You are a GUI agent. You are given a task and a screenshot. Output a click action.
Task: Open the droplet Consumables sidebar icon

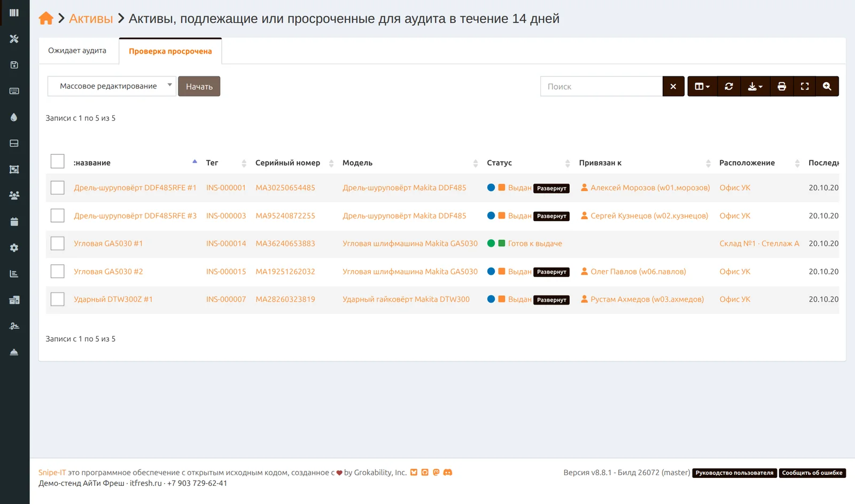coord(14,117)
